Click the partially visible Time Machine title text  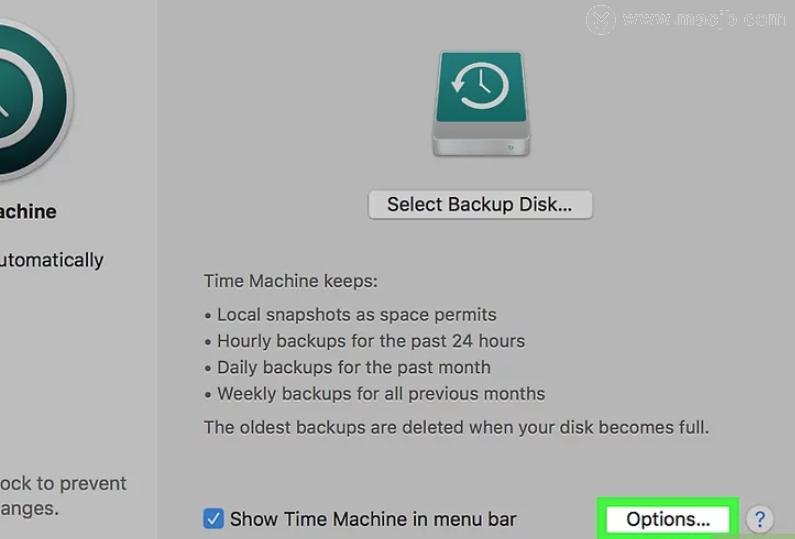pos(28,212)
